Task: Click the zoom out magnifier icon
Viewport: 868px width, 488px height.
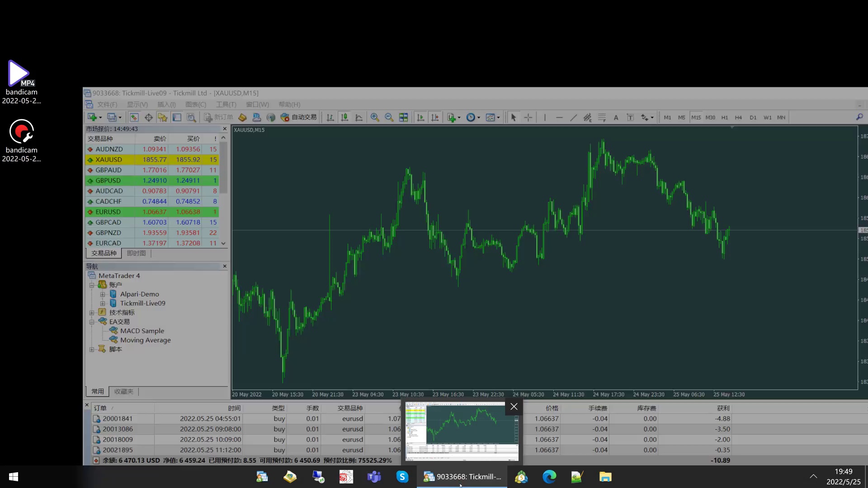Action: [389, 117]
